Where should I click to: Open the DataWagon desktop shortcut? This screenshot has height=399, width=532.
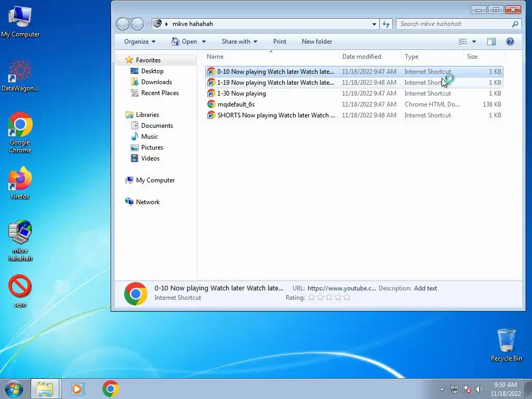coord(20,76)
